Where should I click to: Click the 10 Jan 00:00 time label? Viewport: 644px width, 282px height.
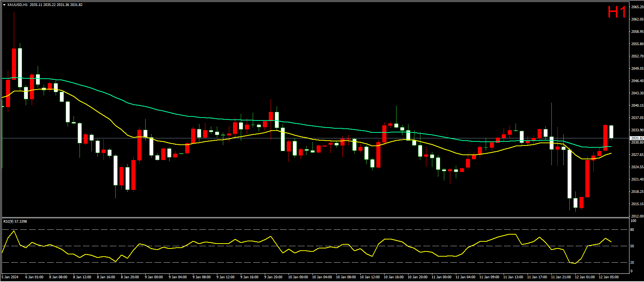pyautogui.click(x=298, y=277)
